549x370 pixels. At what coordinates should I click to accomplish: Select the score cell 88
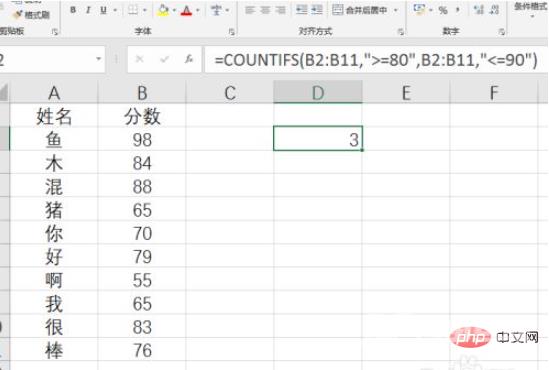coord(142,186)
